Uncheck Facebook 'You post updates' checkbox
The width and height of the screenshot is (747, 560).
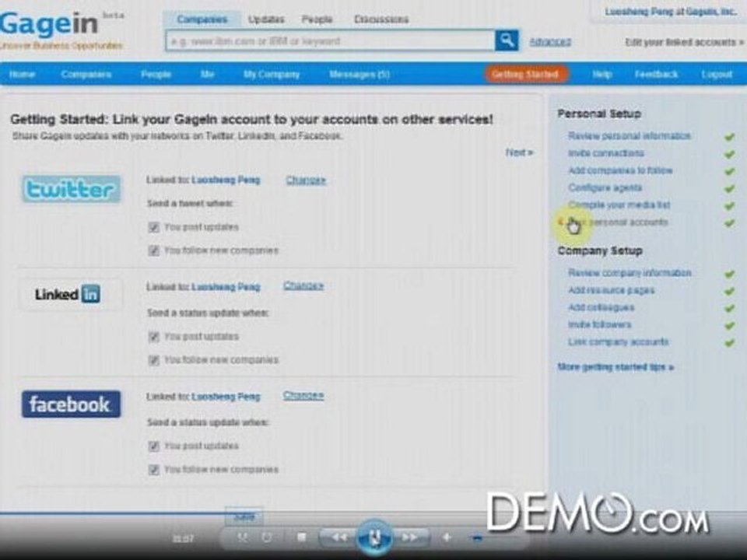point(153,446)
